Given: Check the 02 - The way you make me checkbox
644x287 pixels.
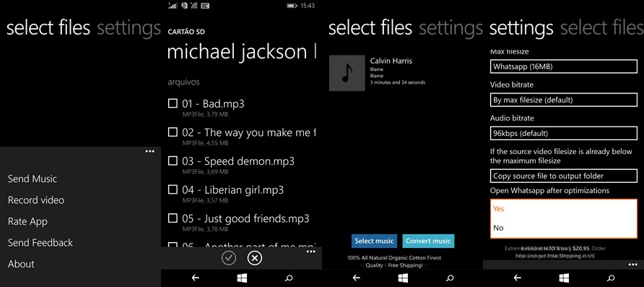Looking at the screenshot, I should click(173, 132).
